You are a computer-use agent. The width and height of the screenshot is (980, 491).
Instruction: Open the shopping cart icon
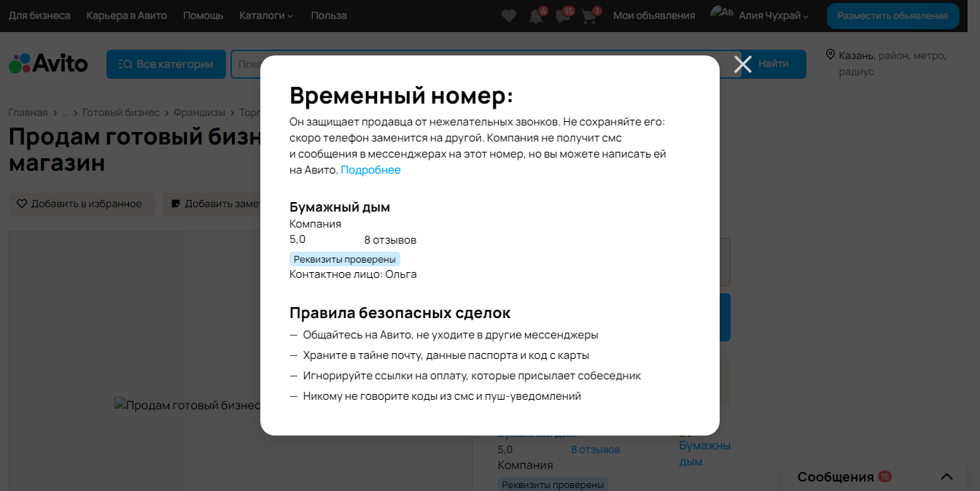point(589,16)
